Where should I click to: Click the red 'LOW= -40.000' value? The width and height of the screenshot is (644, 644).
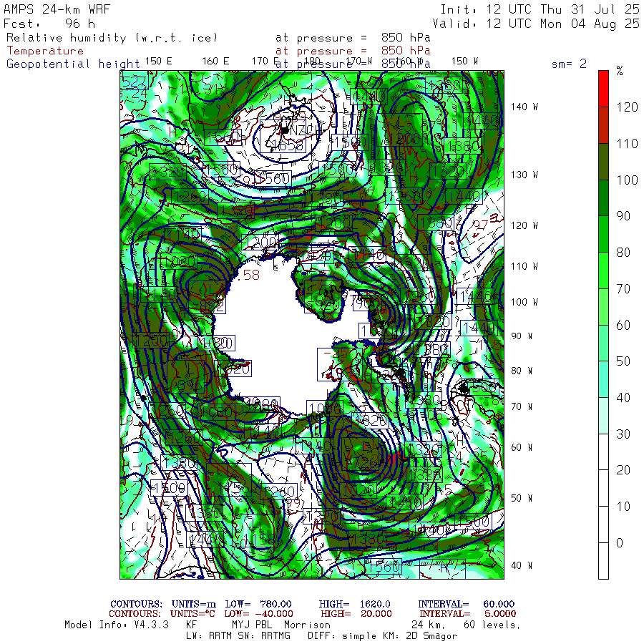(x=258, y=614)
